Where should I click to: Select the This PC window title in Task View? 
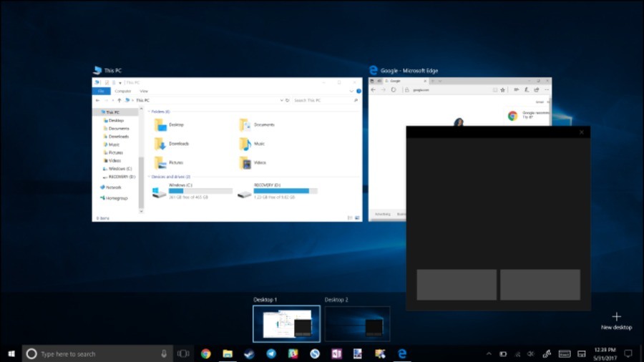[x=113, y=71]
